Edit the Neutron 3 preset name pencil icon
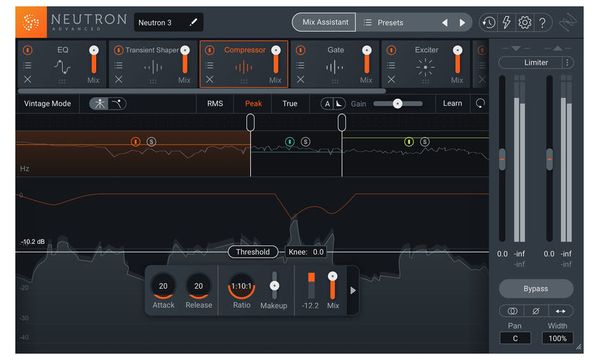The height and width of the screenshot is (360, 600). [x=194, y=22]
